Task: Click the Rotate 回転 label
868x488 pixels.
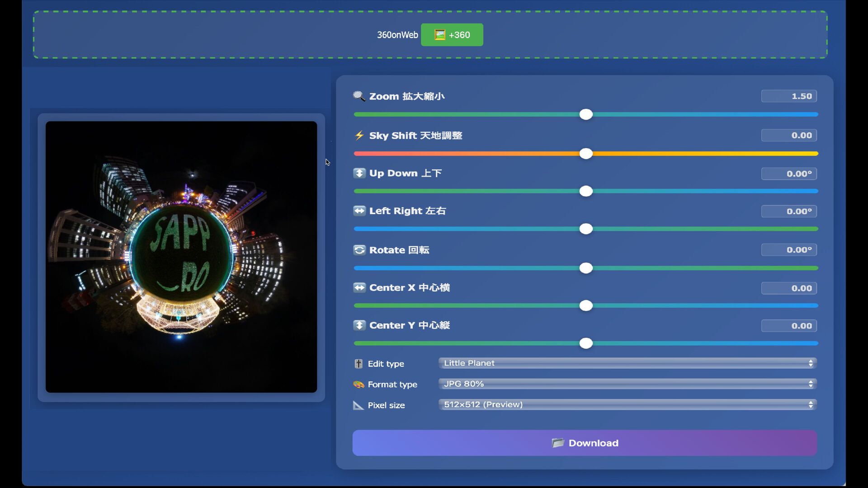Action: point(399,250)
